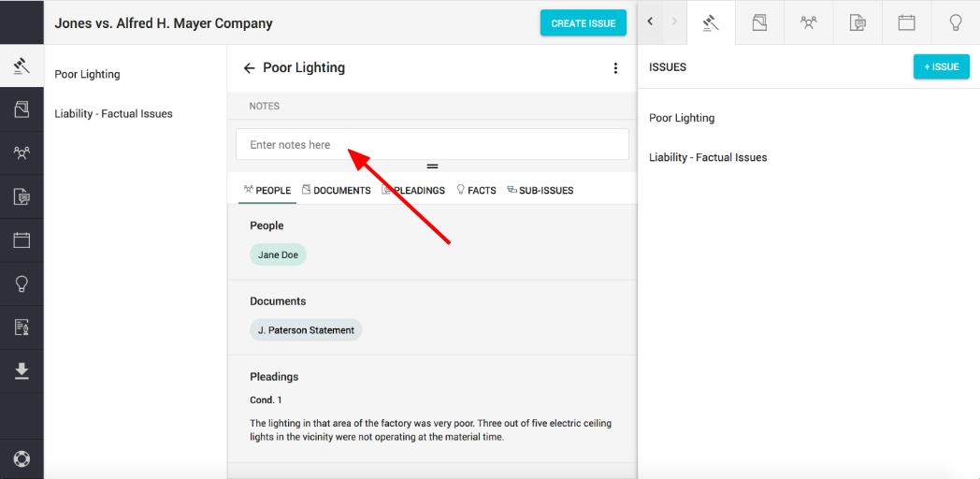Viewport: 980px width, 479px height.
Task: Select Jane Doe person chip
Action: click(x=278, y=254)
